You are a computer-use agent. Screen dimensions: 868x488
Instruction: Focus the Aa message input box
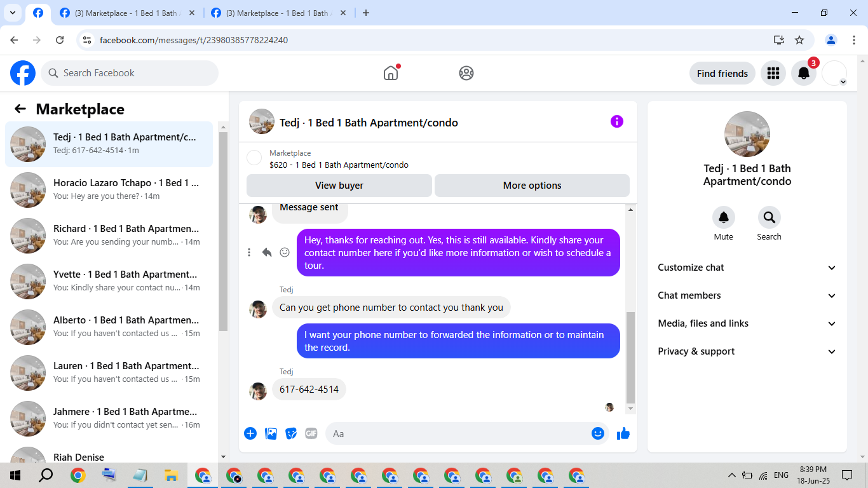click(458, 433)
